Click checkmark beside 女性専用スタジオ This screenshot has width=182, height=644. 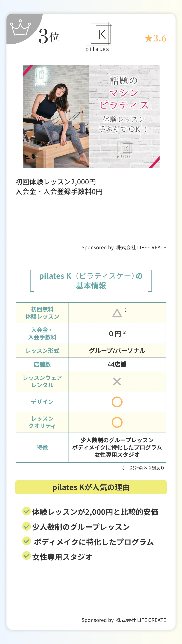coord(26,556)
